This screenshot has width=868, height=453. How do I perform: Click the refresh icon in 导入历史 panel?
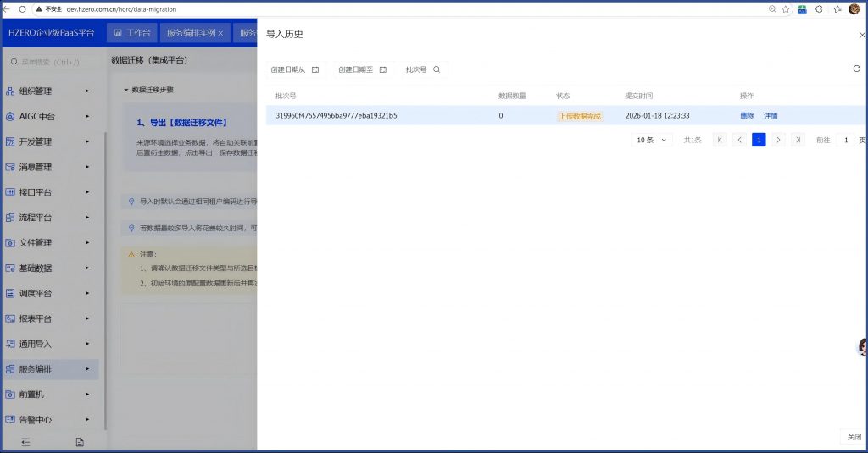(856, 69)
